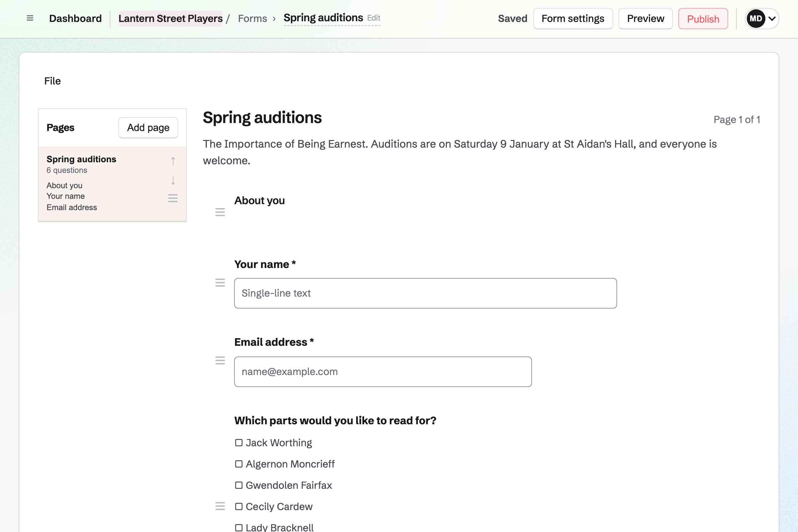Select 'About you' in page outline
Image resolution: width=798 pixels, height=532 pixels.
(65, 186)
